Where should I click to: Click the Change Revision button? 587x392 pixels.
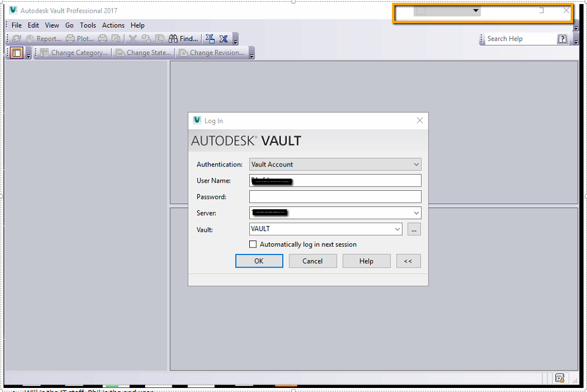click(212, 53)
